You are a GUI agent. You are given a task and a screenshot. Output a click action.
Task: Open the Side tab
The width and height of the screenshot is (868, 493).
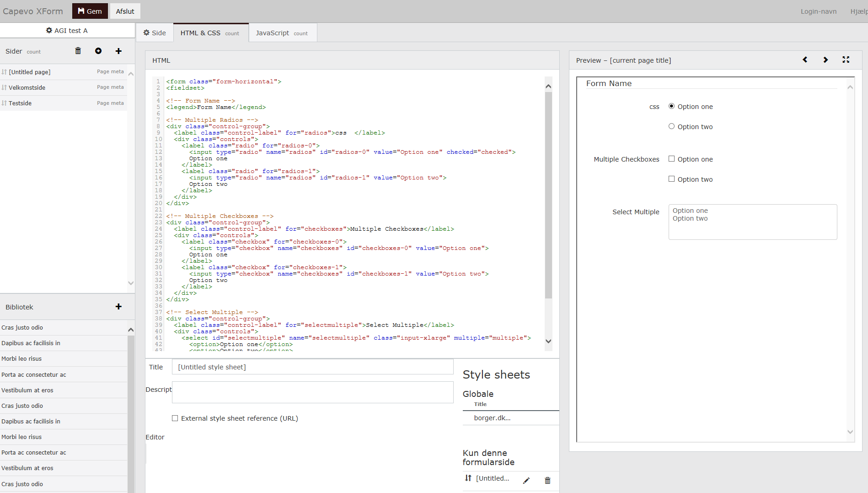155,33
